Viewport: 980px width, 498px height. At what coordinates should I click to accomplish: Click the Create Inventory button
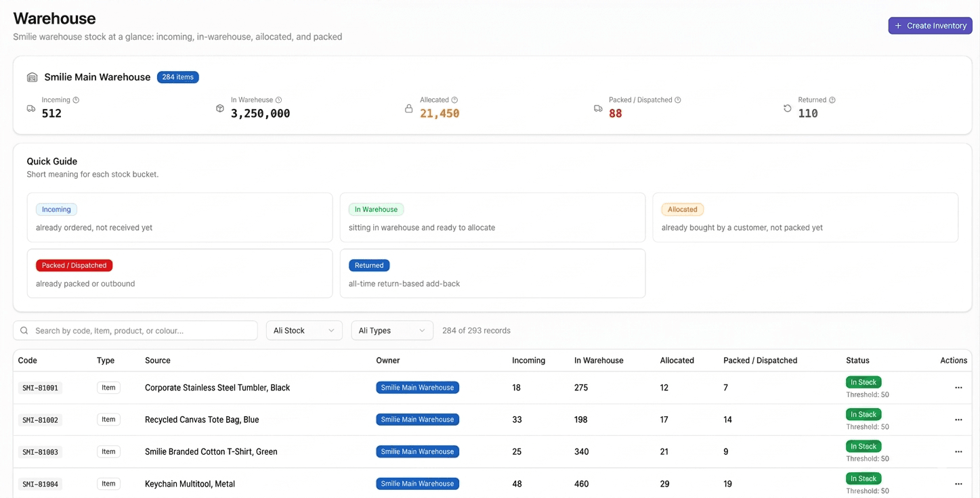(930, 26)
